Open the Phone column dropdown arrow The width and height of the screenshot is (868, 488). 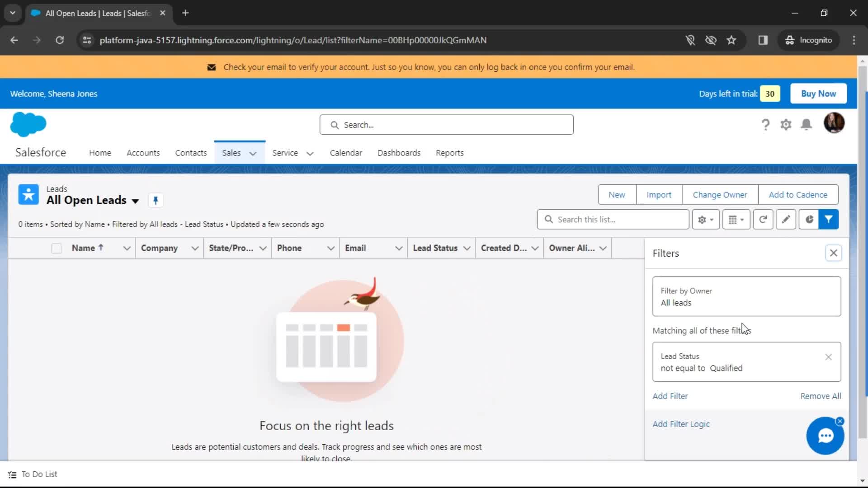pos(331,249)
